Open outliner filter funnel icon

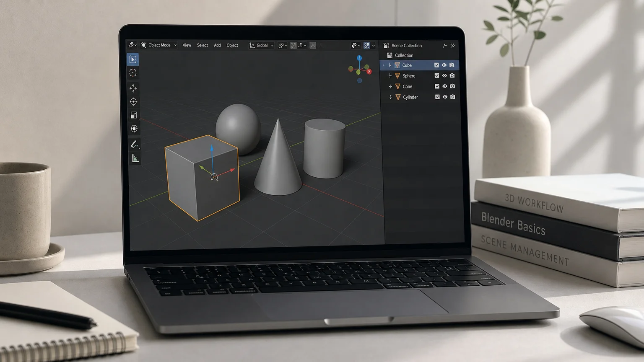tap(445, 46)
